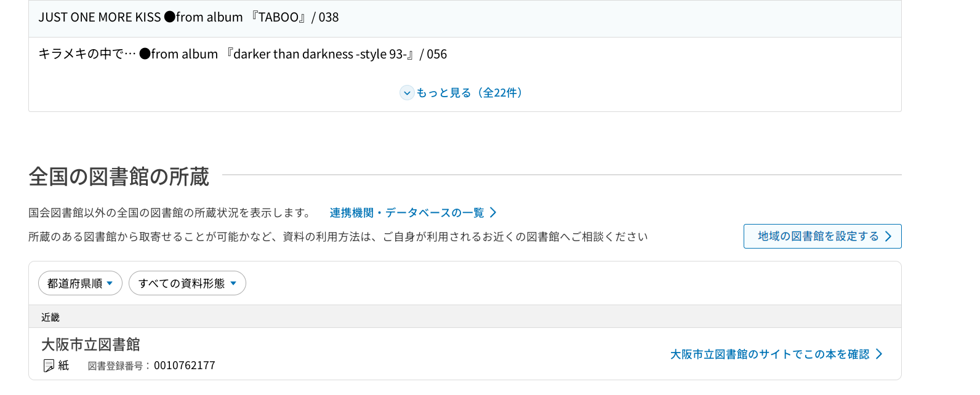Screen dimensions: 980x395
Task: Click the キラメキの中で… track row
Action: tap(243, 54)
